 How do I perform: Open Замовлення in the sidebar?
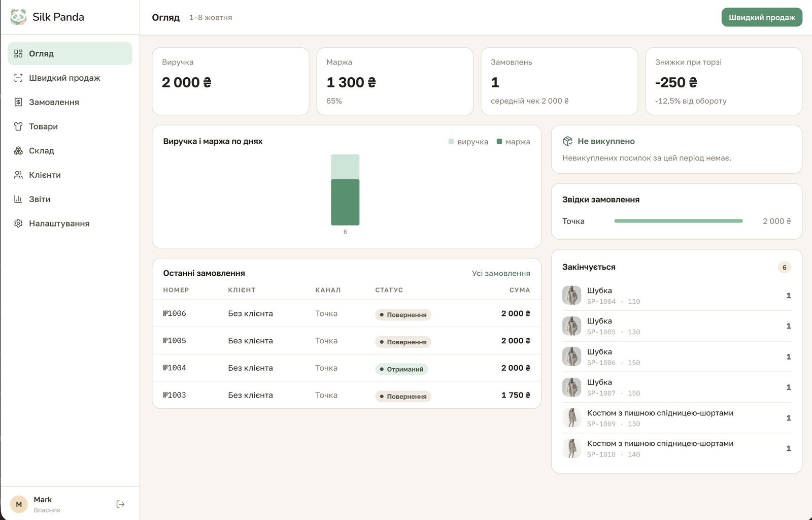[x=70, y=102]
